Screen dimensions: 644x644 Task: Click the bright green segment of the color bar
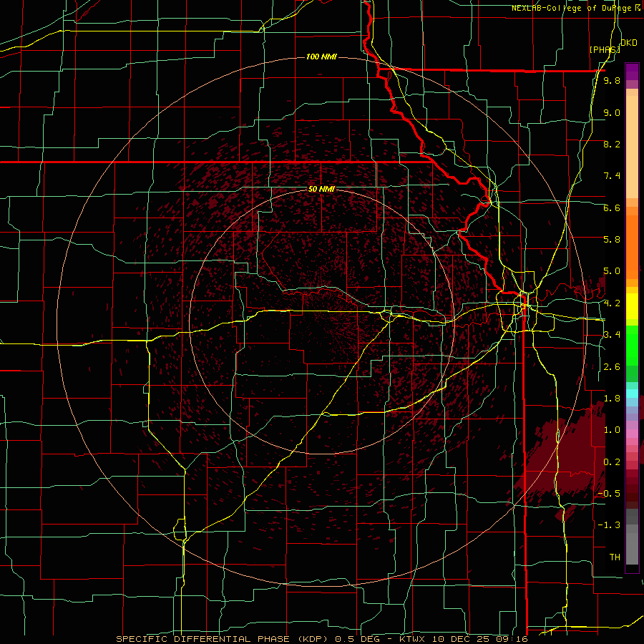tap(632, 345)
